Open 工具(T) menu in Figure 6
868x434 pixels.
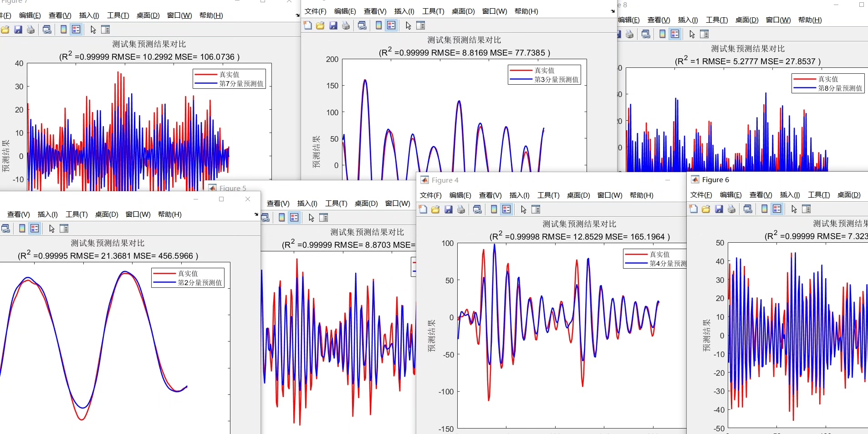click(x=819, y=195)
